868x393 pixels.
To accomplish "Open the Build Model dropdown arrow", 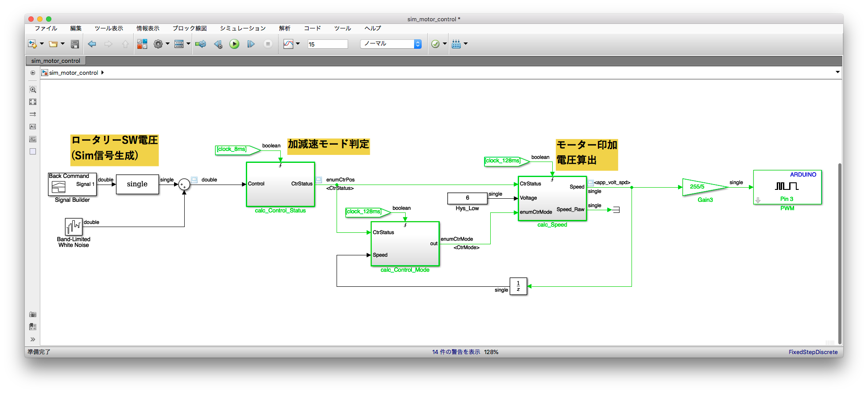I will click(465, 44).
